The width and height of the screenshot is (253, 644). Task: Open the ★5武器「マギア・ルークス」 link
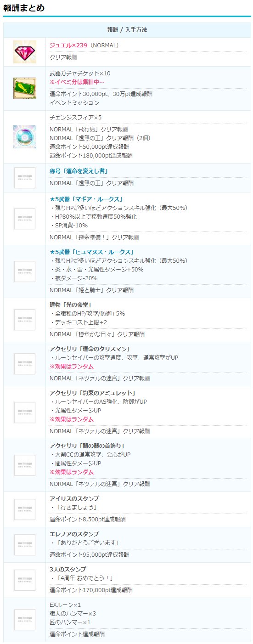point(86,199)
